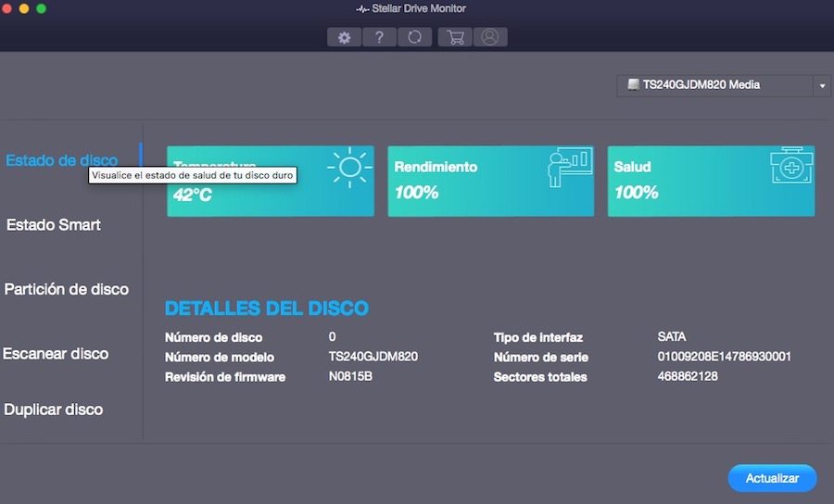
Task: Click the Actualizar button
Action: [x=772, y=478]
